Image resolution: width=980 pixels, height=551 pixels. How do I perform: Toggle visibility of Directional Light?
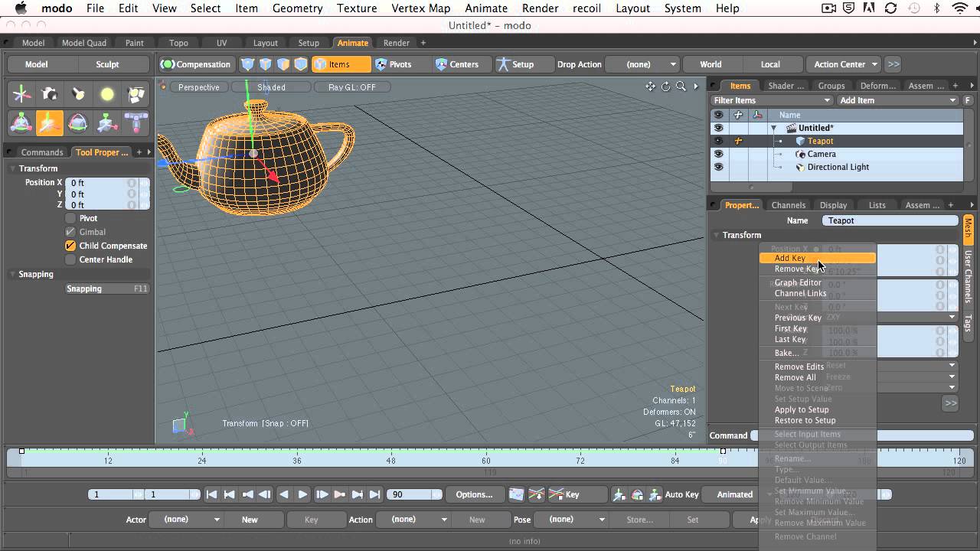(x=718, y=167)
